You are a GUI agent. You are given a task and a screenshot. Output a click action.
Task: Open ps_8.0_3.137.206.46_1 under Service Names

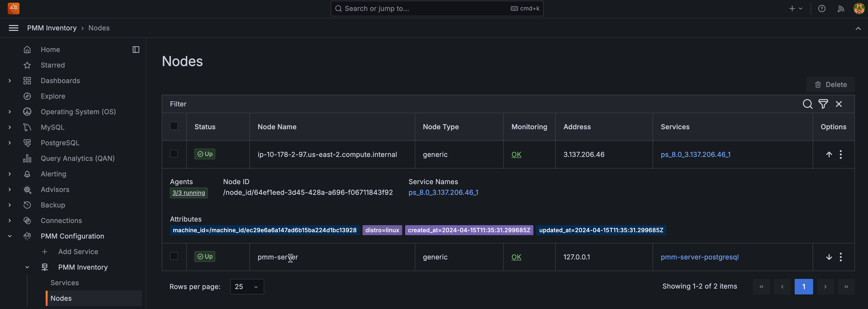point(443,192)
